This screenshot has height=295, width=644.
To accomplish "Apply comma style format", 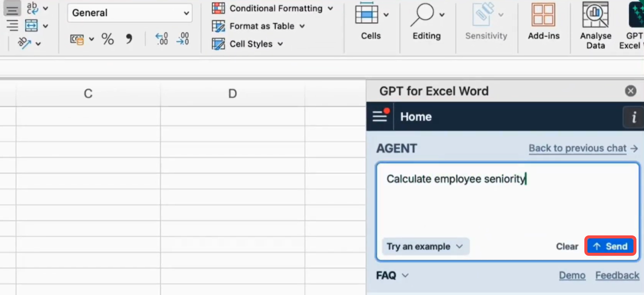I will 129,38.
